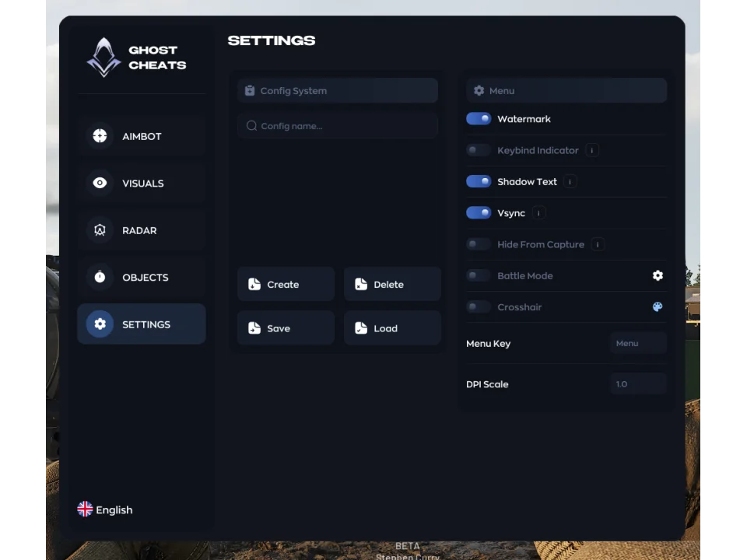
Task: Click Vsync info icon
Action: point(538,213)
